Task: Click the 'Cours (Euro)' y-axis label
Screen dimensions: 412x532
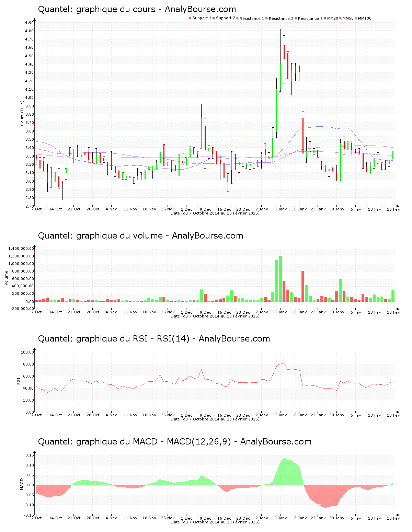Action: coord(22,113)
